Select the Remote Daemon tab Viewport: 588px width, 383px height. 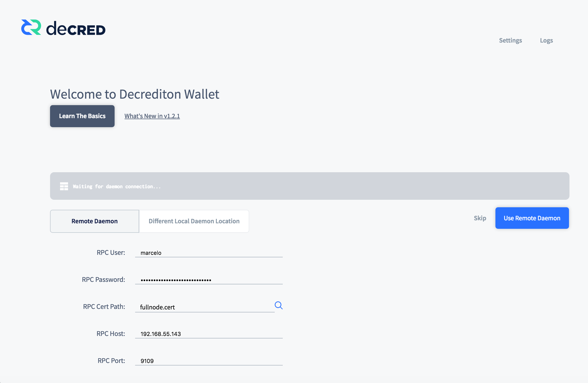pyautogui.click(x=95, y=221)
